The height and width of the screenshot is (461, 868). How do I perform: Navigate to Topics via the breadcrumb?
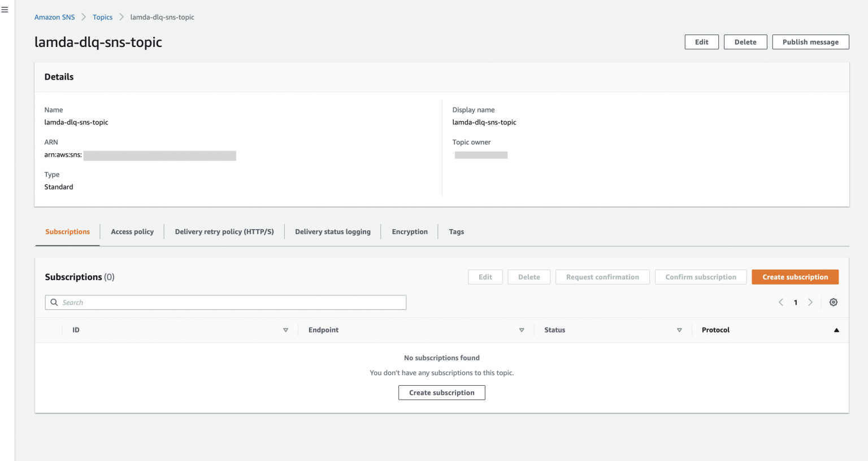102,17
